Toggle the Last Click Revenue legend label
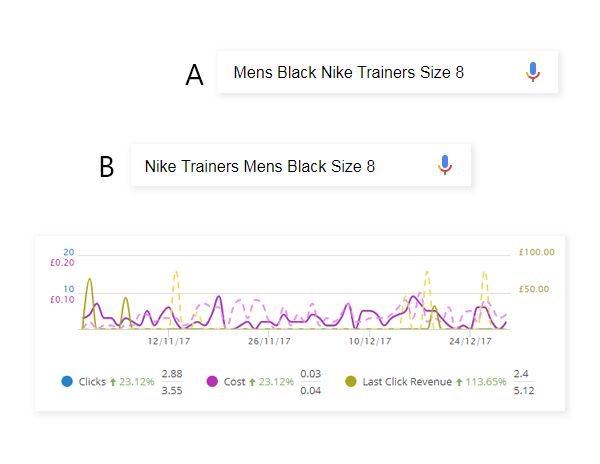 (x=407, y=382)
